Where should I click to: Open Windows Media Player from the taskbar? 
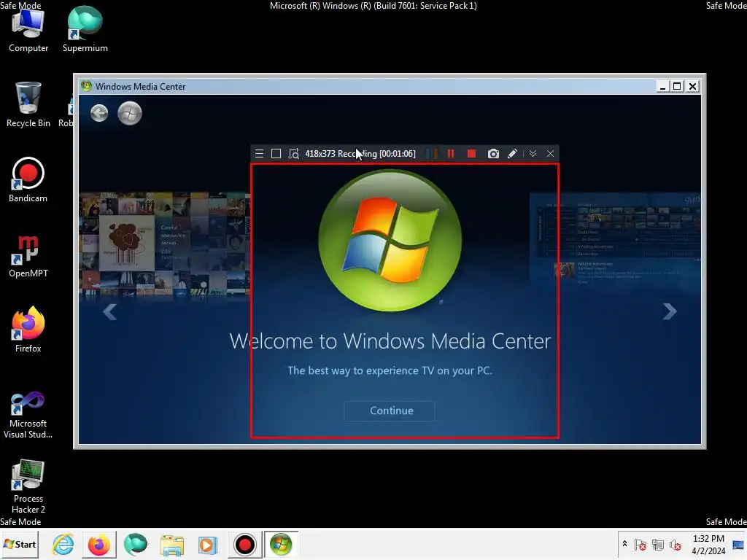(208, 544)
